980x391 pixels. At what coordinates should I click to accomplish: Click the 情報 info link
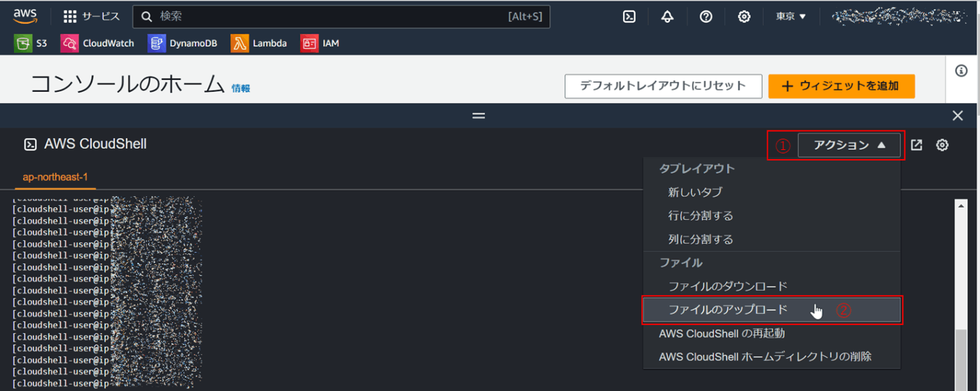coord(241,88)
